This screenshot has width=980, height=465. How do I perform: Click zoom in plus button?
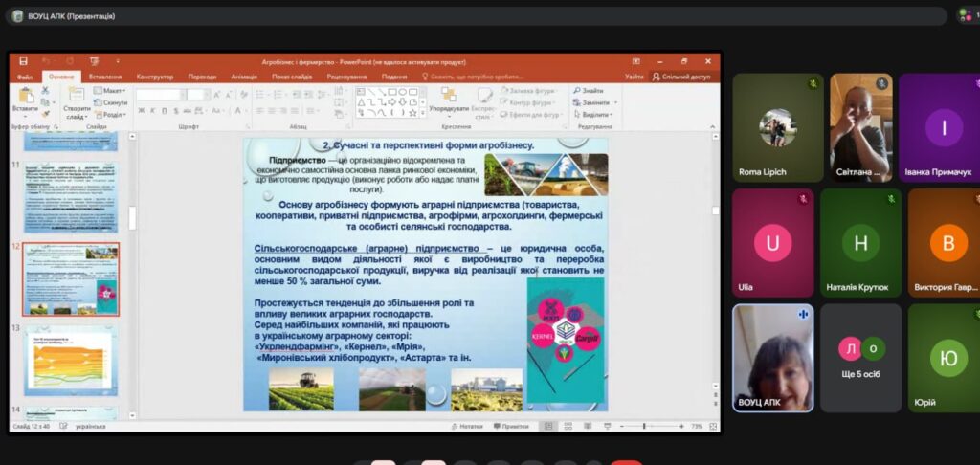(x=681, y=427)
